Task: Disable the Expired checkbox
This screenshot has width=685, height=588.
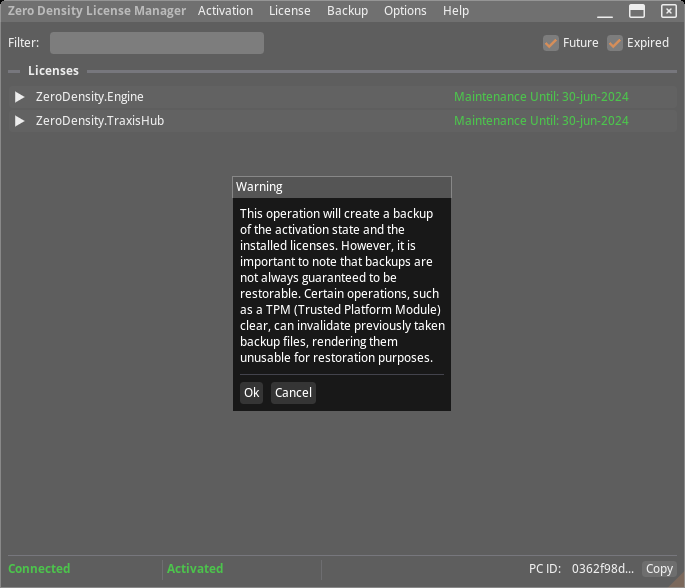Action: [x=615, y=43]
